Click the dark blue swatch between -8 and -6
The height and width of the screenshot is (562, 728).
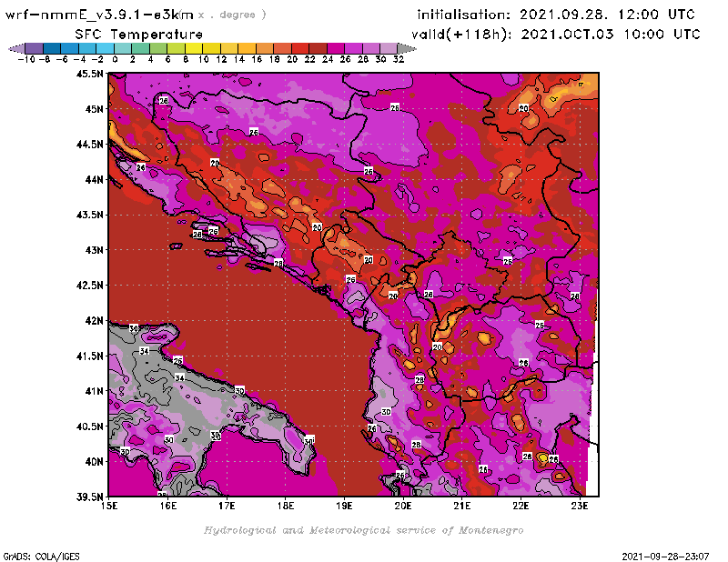coord(51,47)
